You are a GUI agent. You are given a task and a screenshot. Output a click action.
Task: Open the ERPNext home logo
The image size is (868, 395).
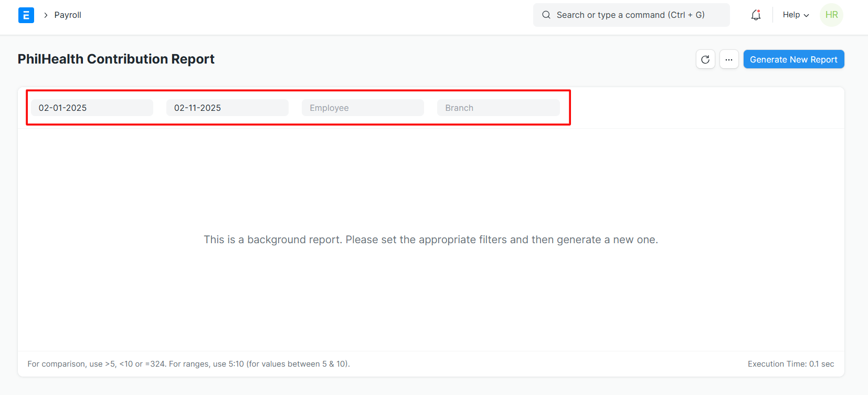(x=26, y=15)
